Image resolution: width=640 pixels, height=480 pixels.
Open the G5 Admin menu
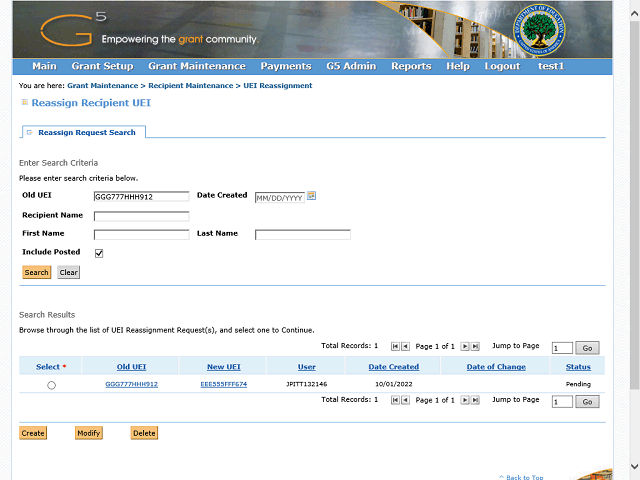(351, 66)
